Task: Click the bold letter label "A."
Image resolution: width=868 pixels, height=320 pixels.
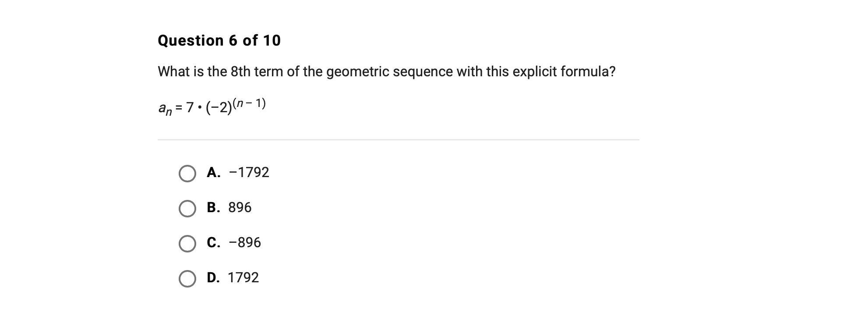Action: coord(213,172)
